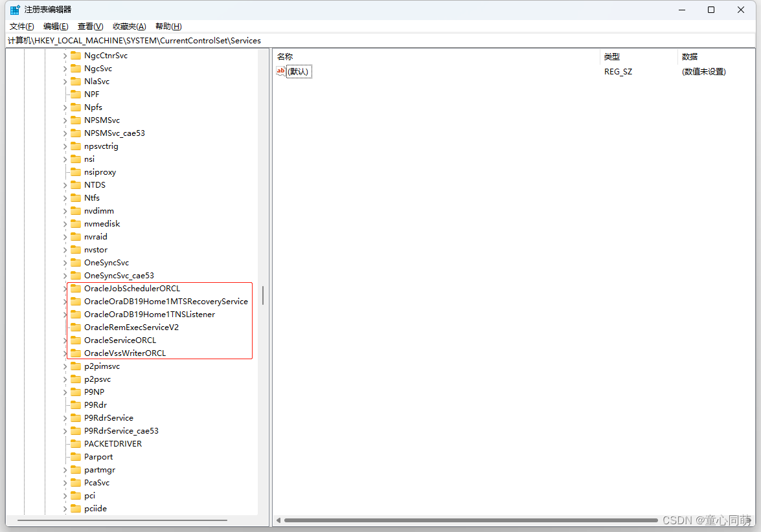Close the Registry Editor window
Viewport: 761px width, 532px height.
[x=741, y=10]
